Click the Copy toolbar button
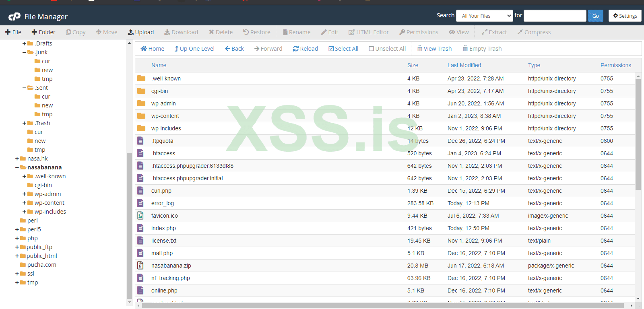The width and height of the screenshot is (644, 309). click(x=76, y=32)
